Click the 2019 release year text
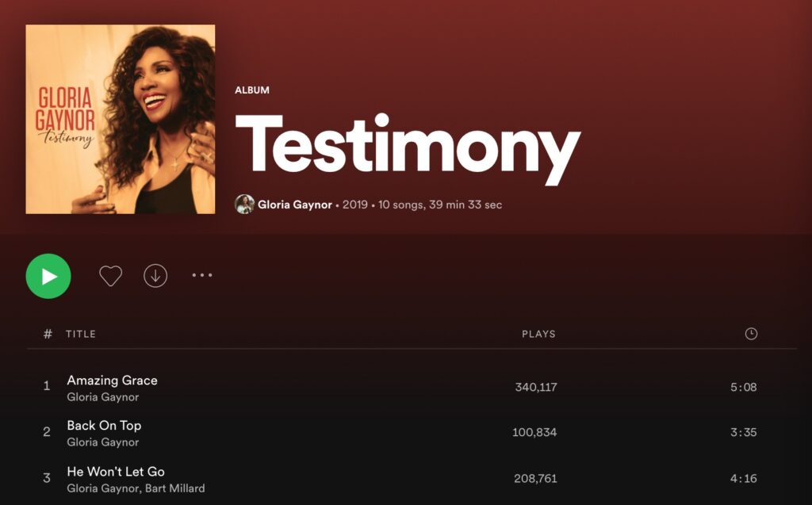812x505 pixels. [354, 205]
